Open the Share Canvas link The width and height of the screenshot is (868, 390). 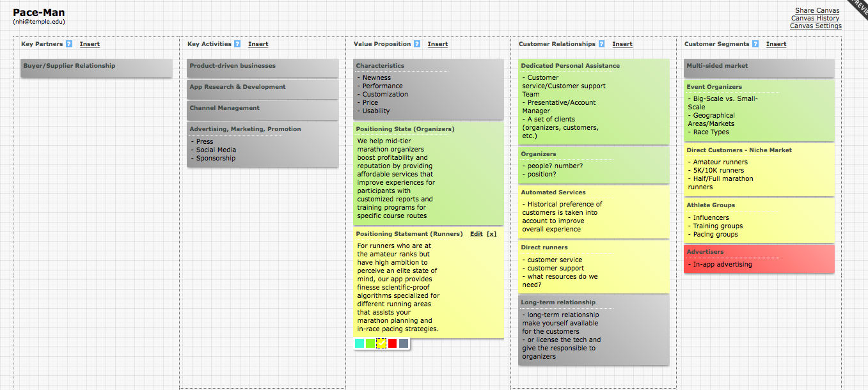click(817, 11)
